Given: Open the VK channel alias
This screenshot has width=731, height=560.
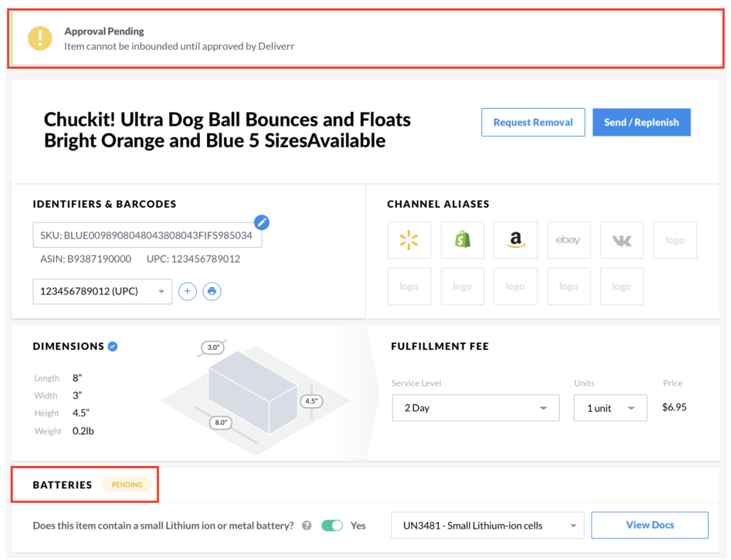Looking at the screenshot, I should coord(622,240).
